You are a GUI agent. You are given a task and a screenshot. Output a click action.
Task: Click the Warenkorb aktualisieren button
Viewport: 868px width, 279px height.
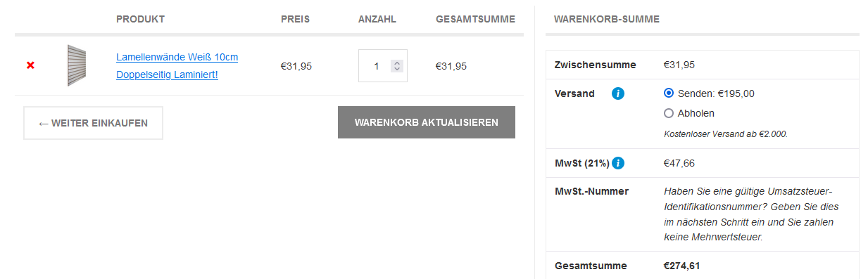point(427,122)
